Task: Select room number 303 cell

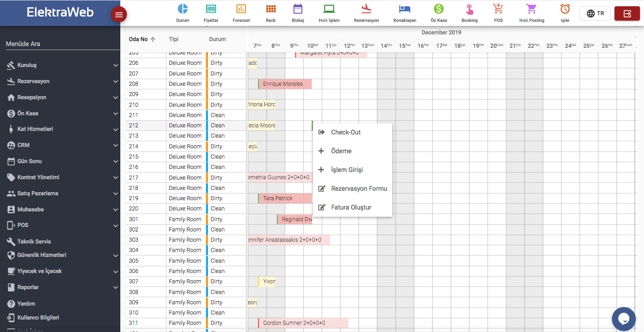Action: 146,240
